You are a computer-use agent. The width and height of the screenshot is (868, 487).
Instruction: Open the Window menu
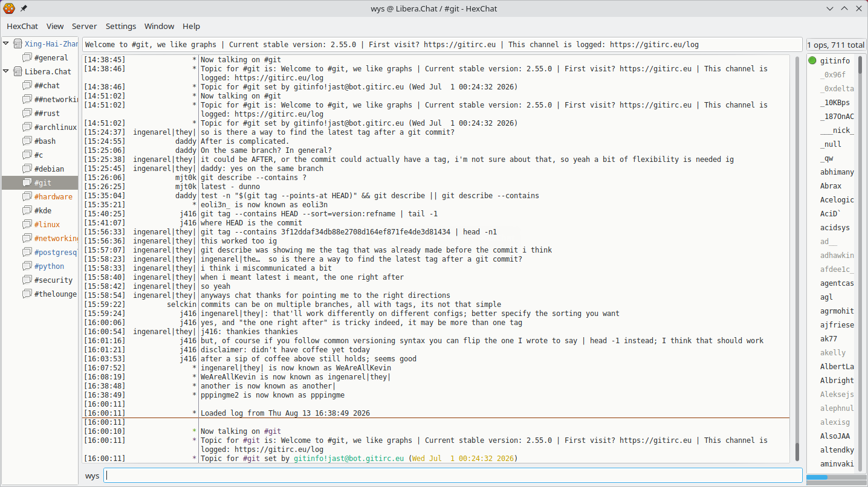tap(160, 26)
